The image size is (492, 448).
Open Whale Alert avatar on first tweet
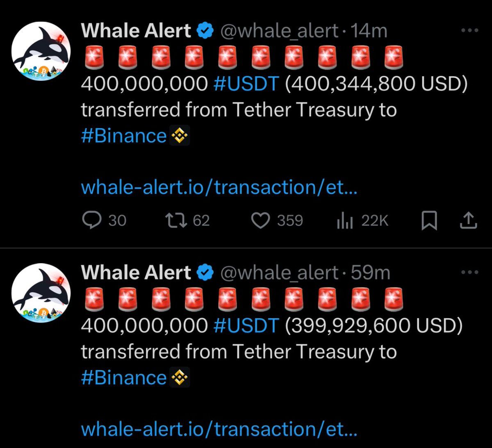[41, 51]
